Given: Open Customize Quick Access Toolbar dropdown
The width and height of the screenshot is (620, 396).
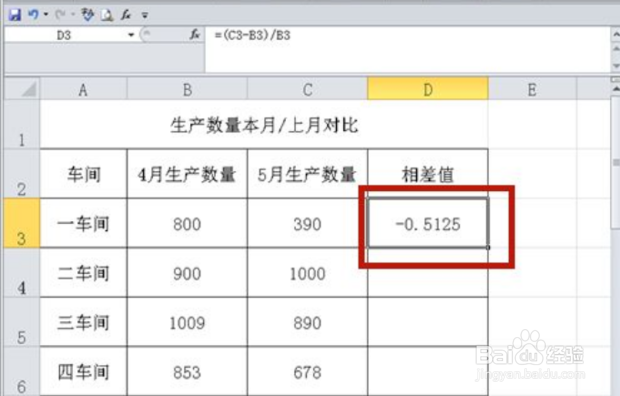Looking at the screenshot, I should click(145, 15).
